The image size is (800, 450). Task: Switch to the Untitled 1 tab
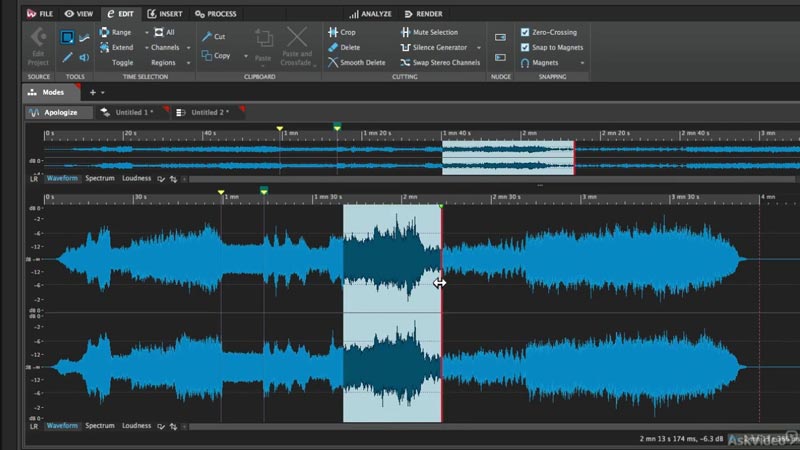[x=134, y=112]
